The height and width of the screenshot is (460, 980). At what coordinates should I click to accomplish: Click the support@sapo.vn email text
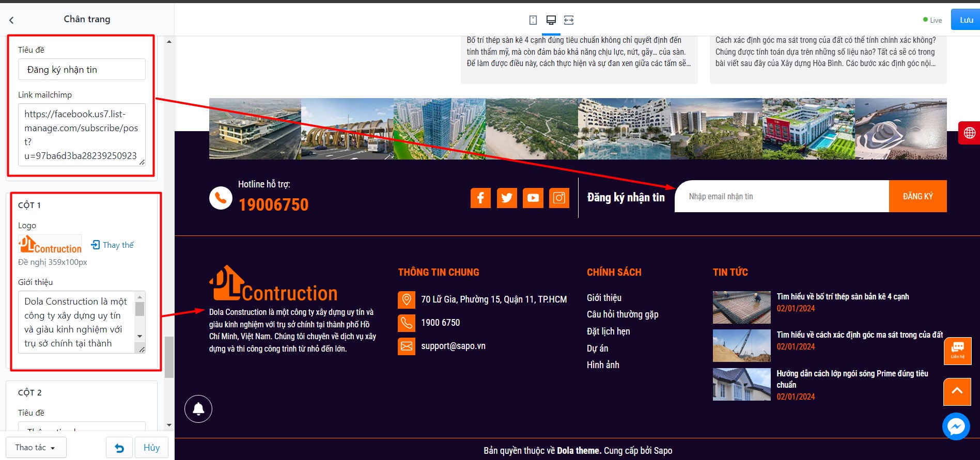point(453,346)
